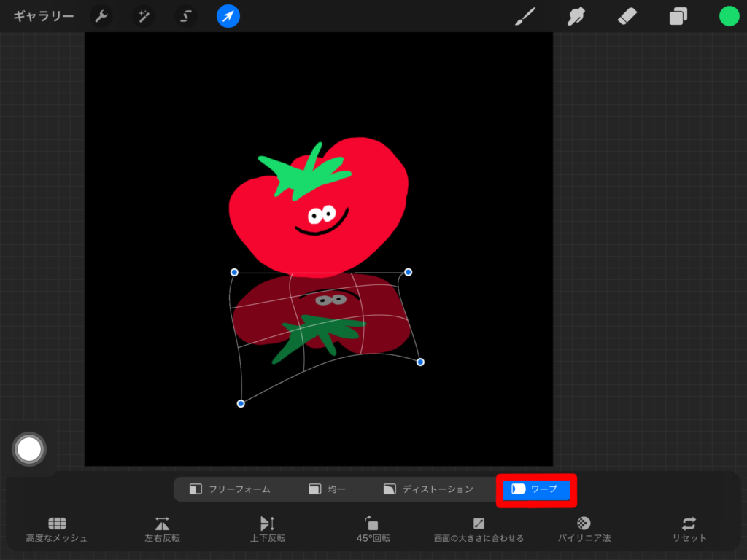Click the top-left warp grid handle
This screenshot has height=560, width=747.
(x=234, y=272)
